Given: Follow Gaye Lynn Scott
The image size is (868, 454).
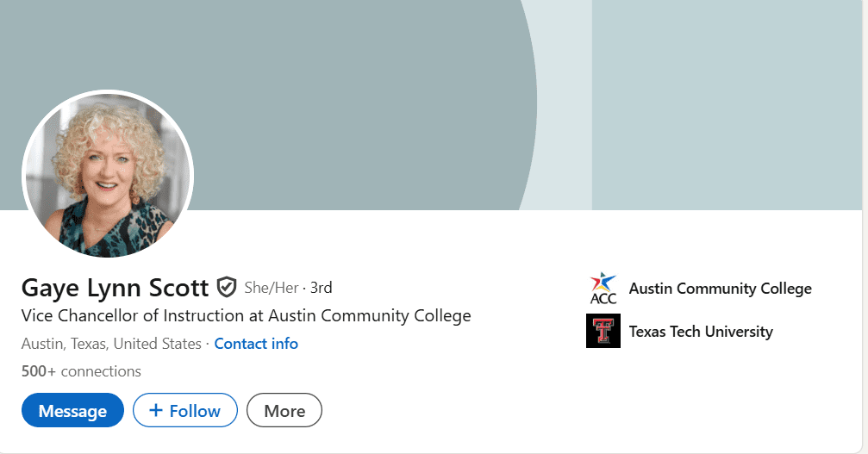Looking at the screenshot, I should click(184, 411).
